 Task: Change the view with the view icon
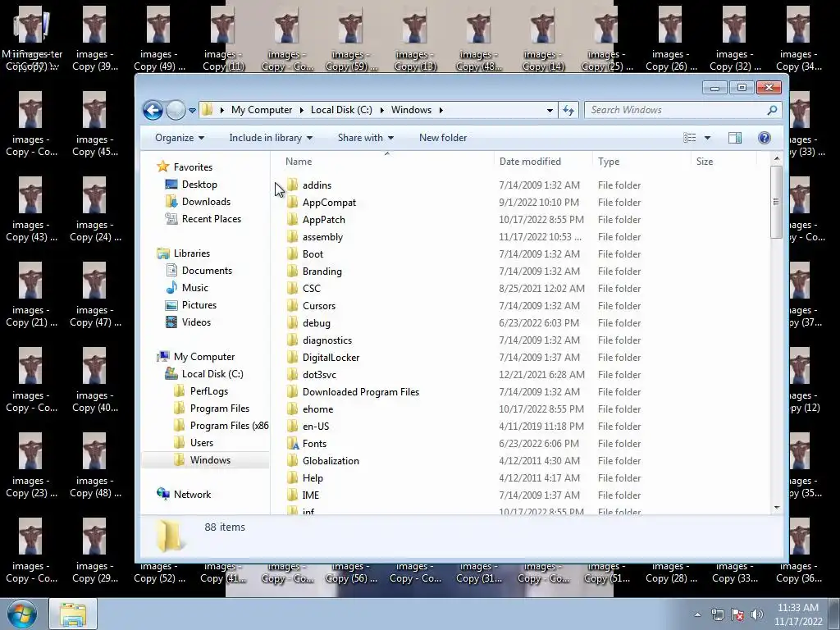click(x=690, y=138)
